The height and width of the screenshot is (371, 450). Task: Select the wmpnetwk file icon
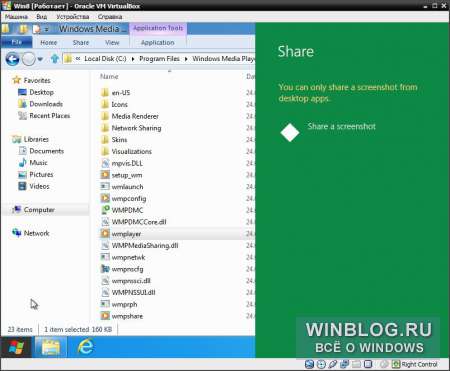tap(105, 257)
